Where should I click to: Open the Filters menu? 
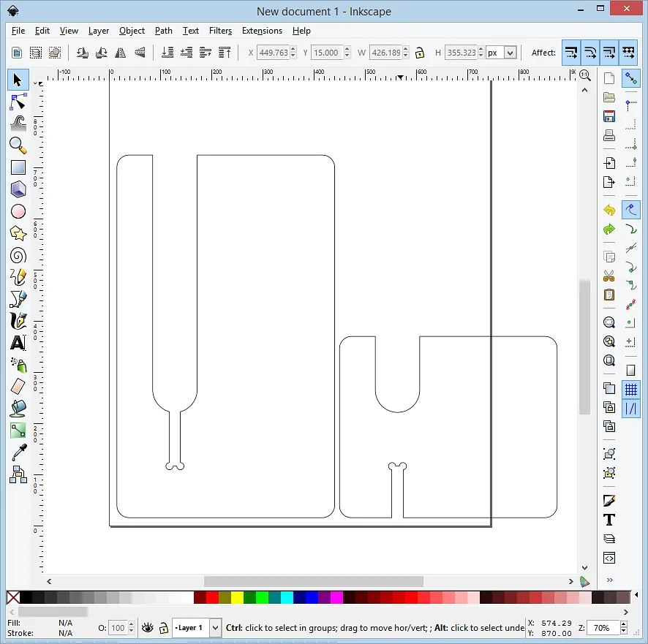coord(220,31)
